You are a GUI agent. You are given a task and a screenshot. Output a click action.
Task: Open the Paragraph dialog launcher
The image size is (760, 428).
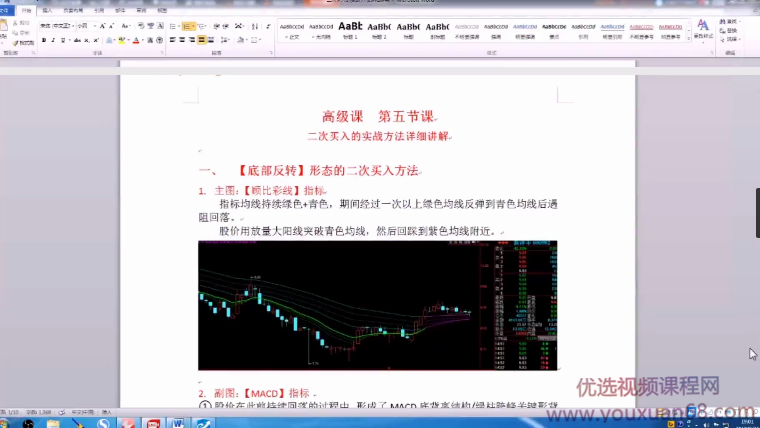coord(271,53)
